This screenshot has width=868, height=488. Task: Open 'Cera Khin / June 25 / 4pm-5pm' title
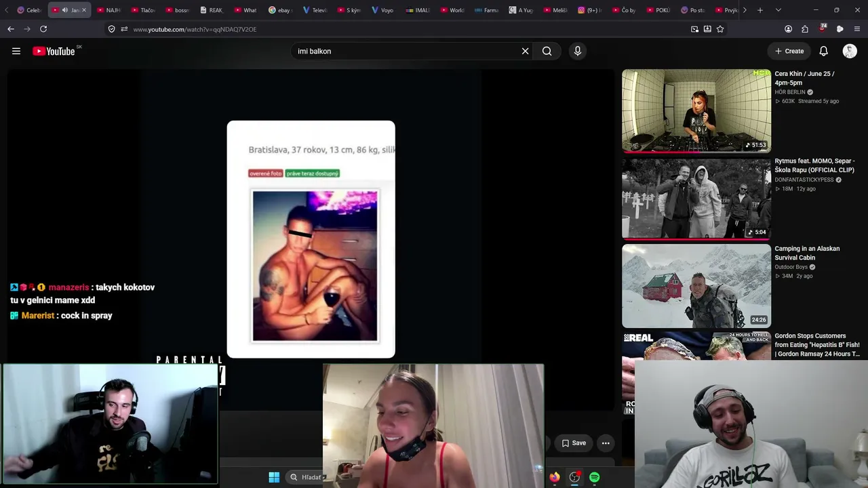pos(805,78)
